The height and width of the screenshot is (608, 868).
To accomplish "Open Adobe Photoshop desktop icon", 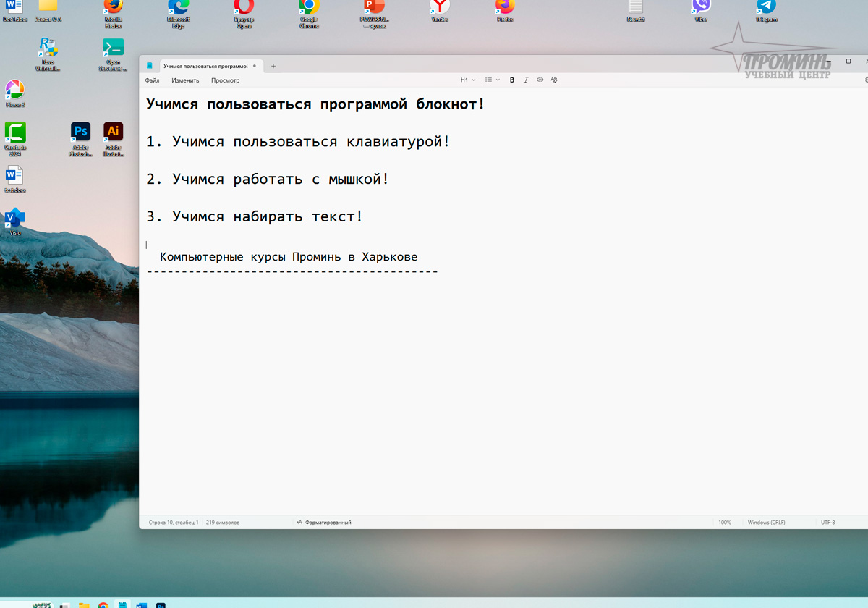I will pos(80,133).
